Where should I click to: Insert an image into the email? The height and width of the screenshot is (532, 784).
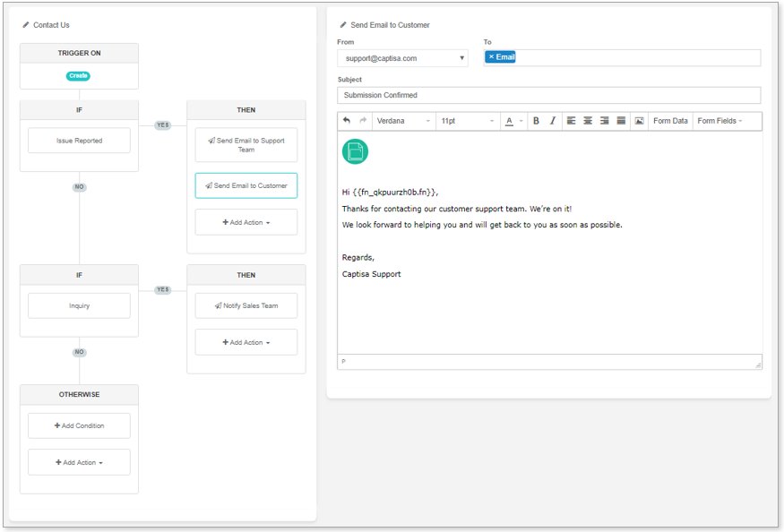639,121
